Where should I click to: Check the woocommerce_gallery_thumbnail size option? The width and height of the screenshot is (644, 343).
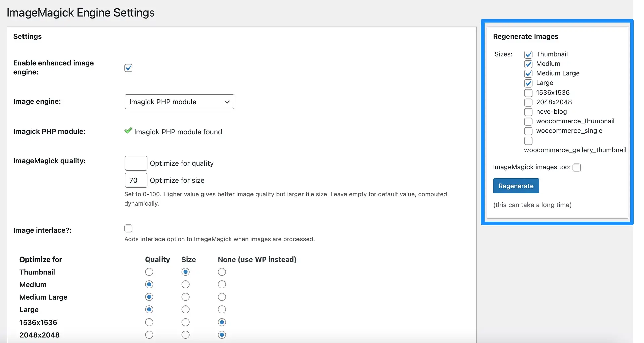[528, 140]
